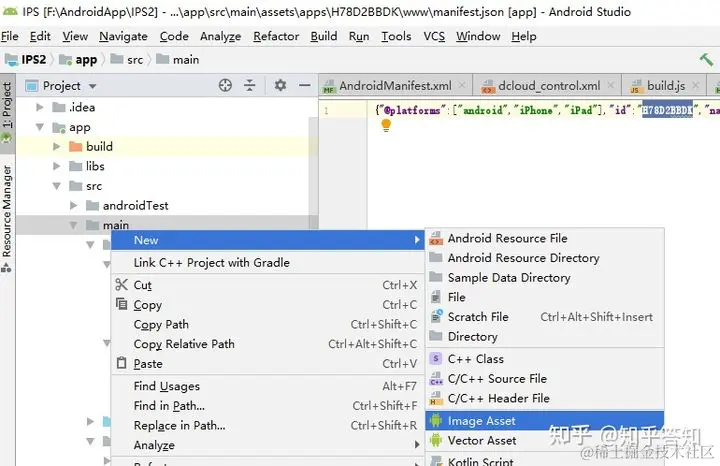720x466 pixels.
Task: Click IPS2 breadcrumb
Action: coord(27,60)
